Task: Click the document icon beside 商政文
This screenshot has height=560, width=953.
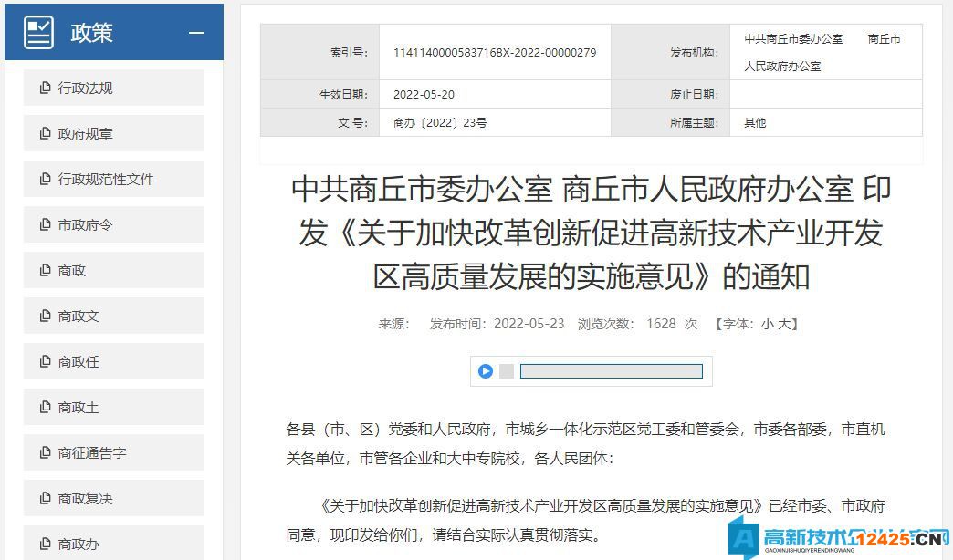Action: [46, 316]
